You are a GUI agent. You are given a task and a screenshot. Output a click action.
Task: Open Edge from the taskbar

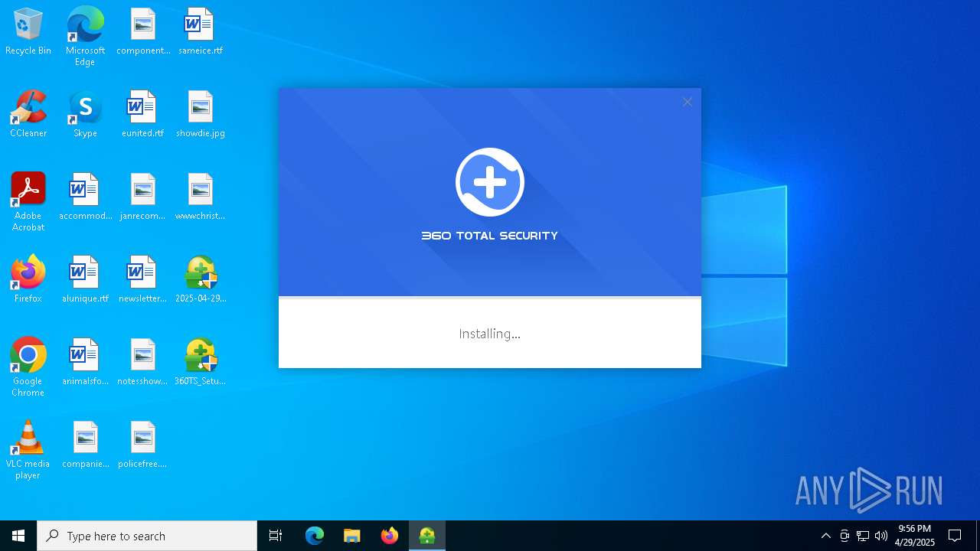point(315,536)
